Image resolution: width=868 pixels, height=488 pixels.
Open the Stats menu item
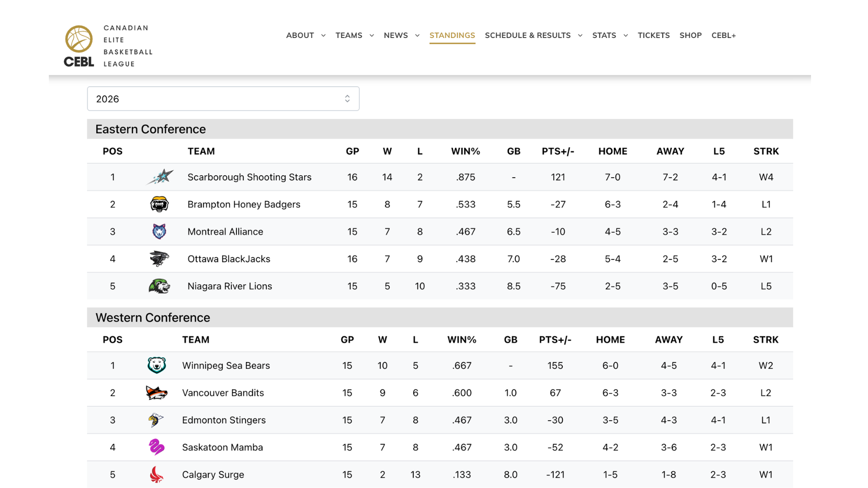(604, 35)
